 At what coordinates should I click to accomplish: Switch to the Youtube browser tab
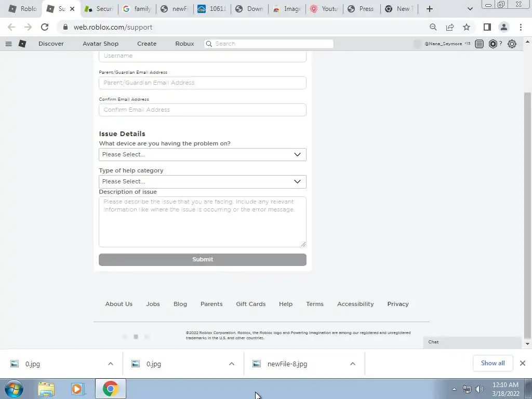(x=324, y=9)
